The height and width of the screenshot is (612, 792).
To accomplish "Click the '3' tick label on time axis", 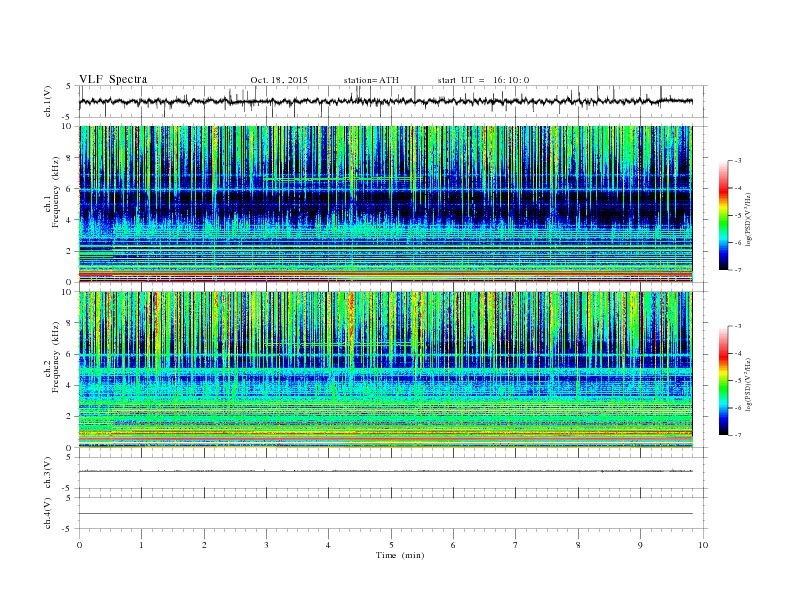I will pos(266,545).
